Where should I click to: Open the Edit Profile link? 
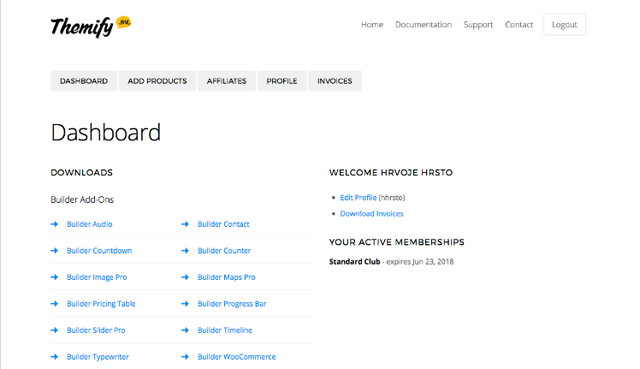(358, 198)
